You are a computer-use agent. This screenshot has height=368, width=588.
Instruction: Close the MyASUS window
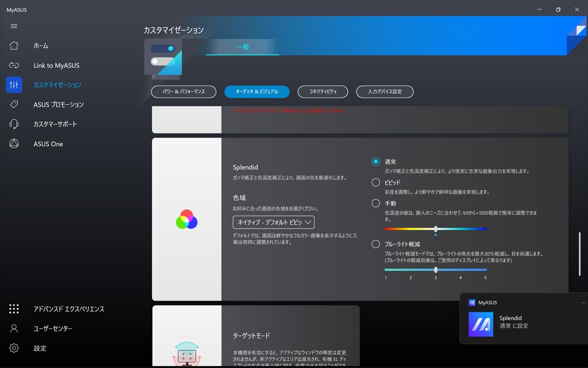point(577,9)
